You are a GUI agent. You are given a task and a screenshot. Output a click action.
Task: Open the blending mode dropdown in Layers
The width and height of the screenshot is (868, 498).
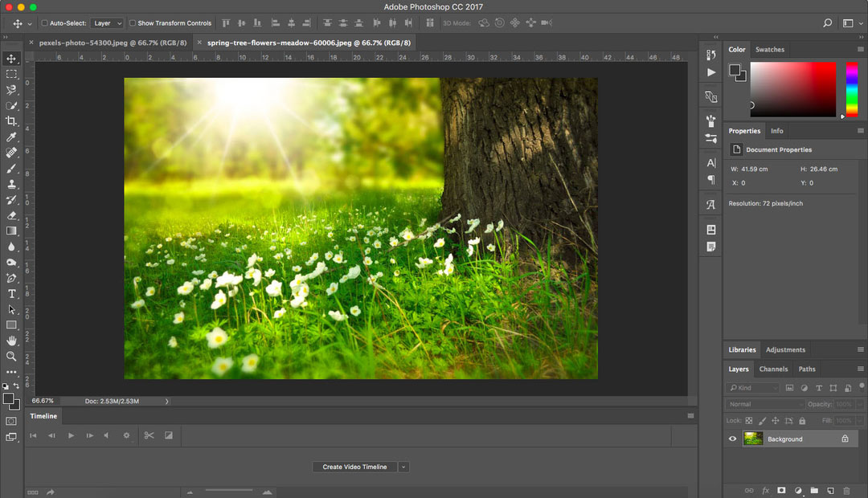(764, 404)
